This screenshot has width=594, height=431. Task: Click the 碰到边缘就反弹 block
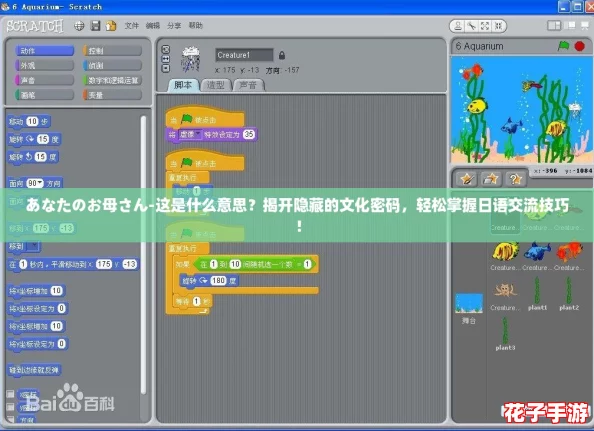(x=34, y=370)
